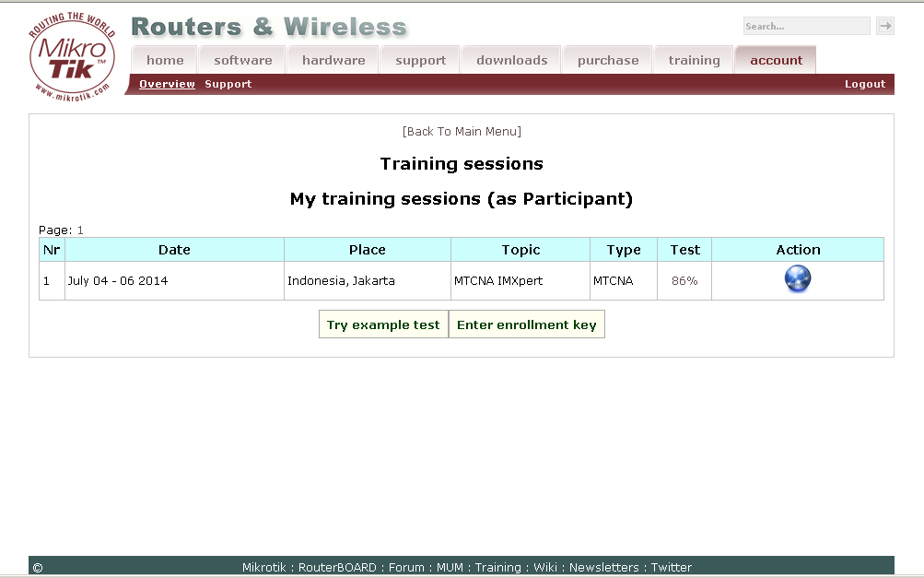Select the Indonesia, Jakarta cell

coord(368,281)
